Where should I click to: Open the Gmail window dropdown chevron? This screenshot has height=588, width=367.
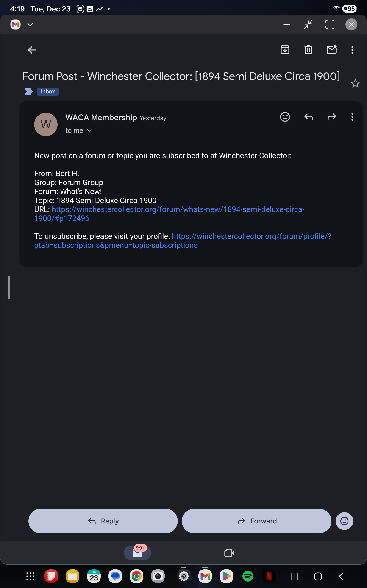(x=30, y=24)
